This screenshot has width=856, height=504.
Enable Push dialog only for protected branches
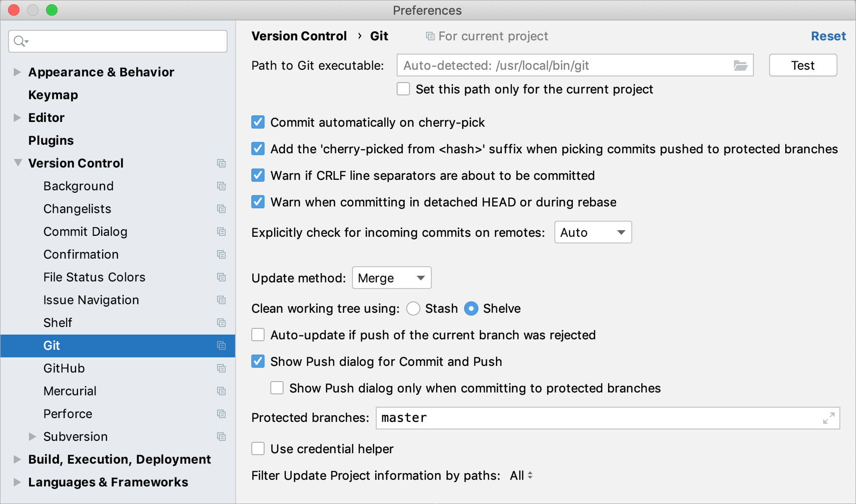277,388
